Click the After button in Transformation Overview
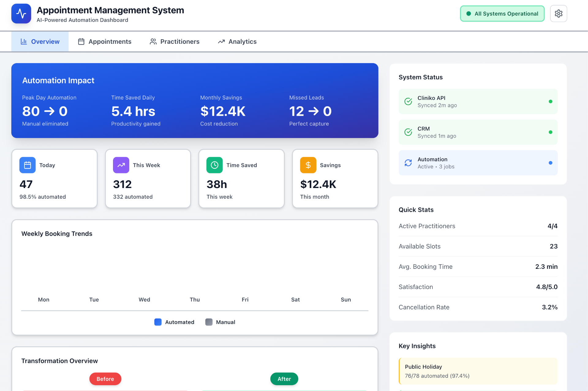The width and height of the screenshot is (588, 391). click(284, 378)
